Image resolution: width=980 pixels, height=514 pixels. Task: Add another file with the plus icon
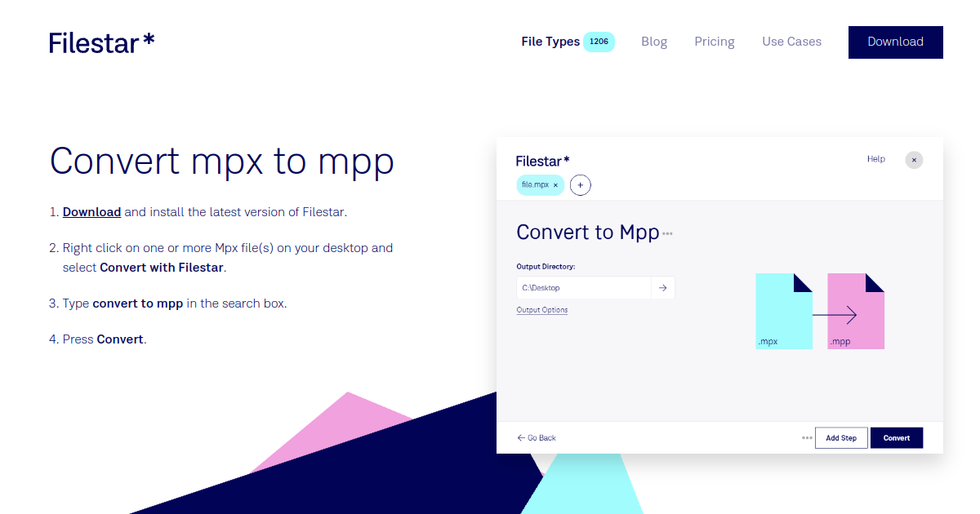tap(580, 185)
